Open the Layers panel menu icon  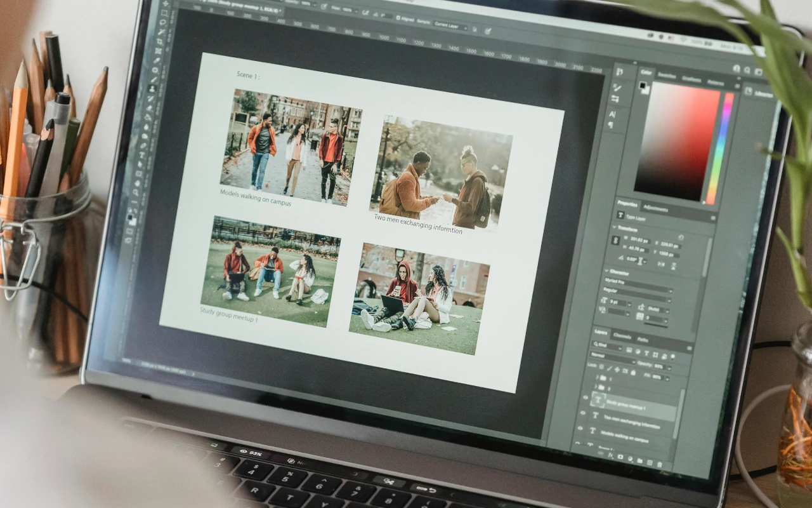click(689, 347)
